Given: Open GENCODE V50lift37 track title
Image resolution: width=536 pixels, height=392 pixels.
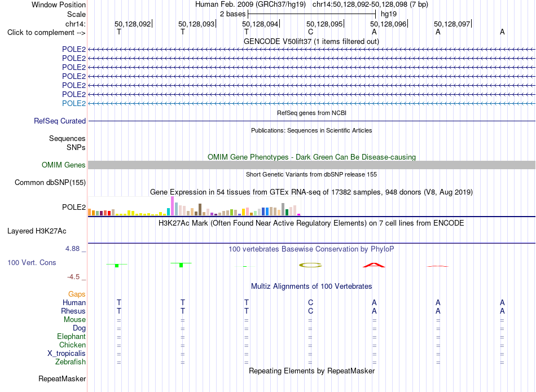Looking at the screenshot, I should pyautogui.click(x=311, y=41).
